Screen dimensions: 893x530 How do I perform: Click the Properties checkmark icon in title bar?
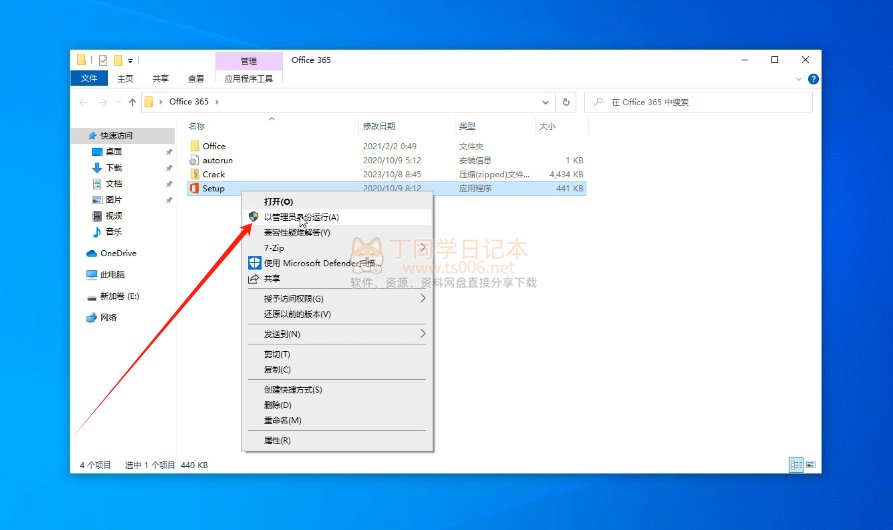(103, 60)
